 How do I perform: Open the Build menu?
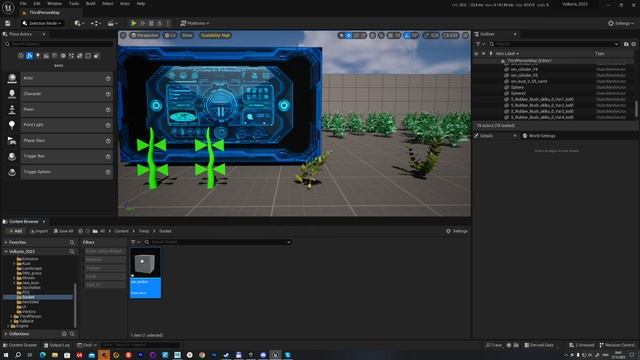[91, 4]
